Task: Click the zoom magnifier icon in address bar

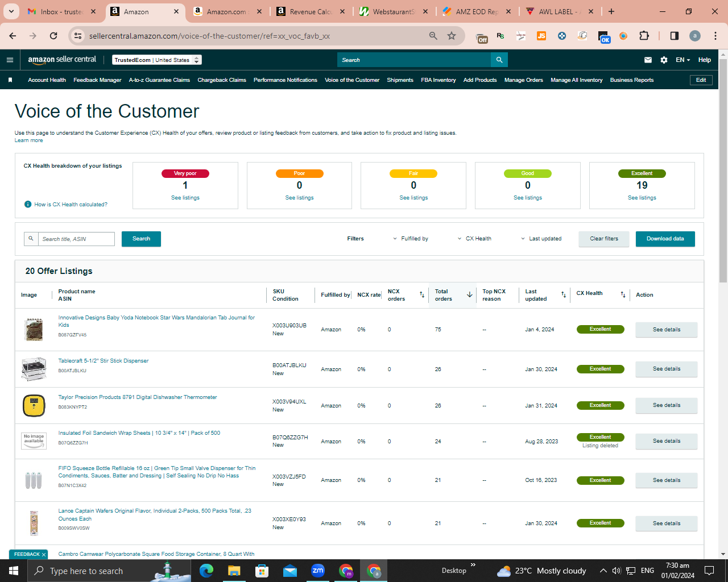Action: pyautogui.click(x=433, y=36)
